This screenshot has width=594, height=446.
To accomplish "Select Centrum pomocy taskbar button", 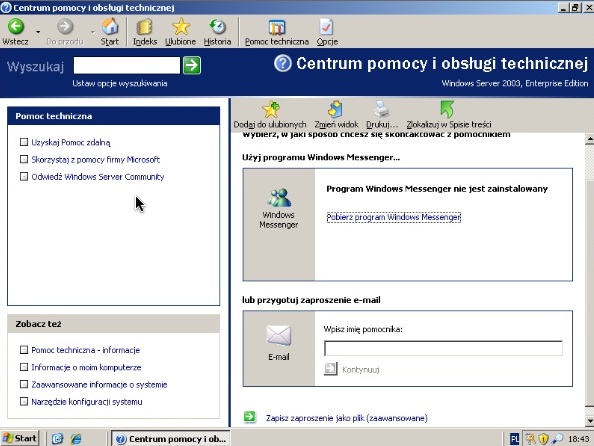I will pos(170,438).
